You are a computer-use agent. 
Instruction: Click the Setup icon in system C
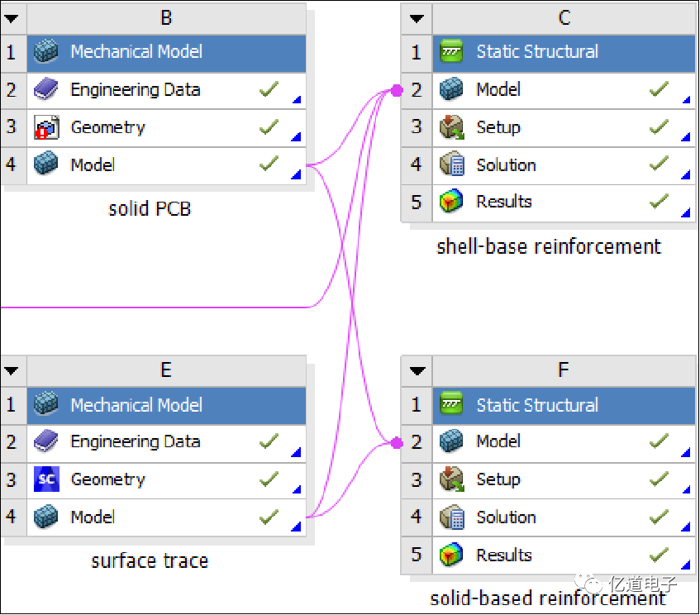(452, 127)
